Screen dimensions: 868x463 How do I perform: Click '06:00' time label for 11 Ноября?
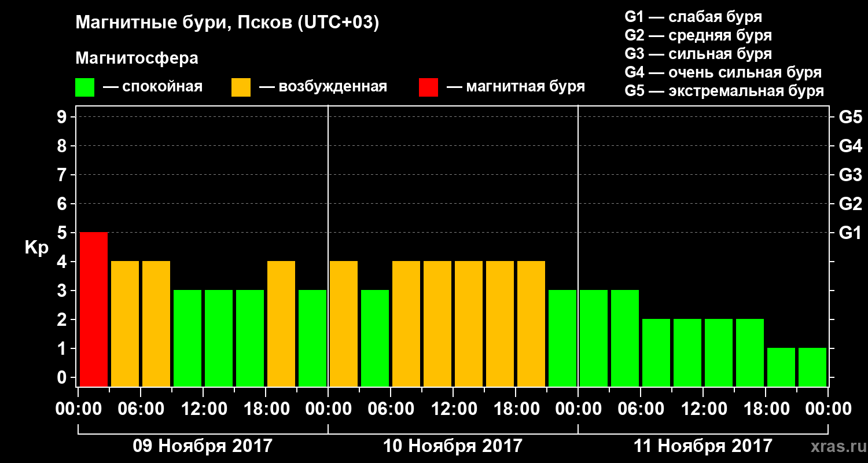coord(641,409)
